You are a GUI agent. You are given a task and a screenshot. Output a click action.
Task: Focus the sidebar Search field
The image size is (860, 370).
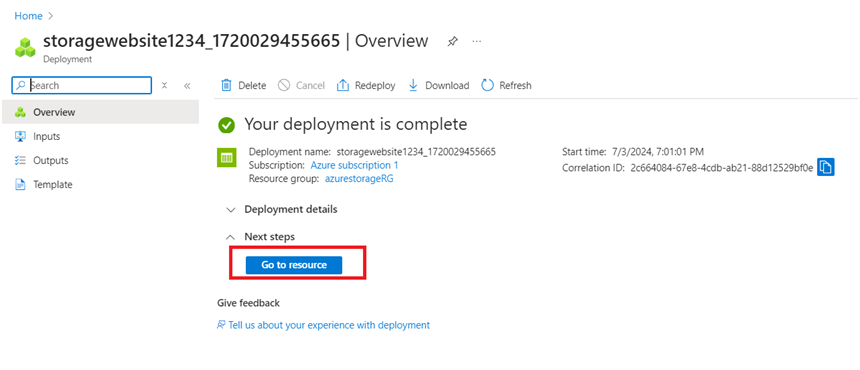tap(81, 85)
